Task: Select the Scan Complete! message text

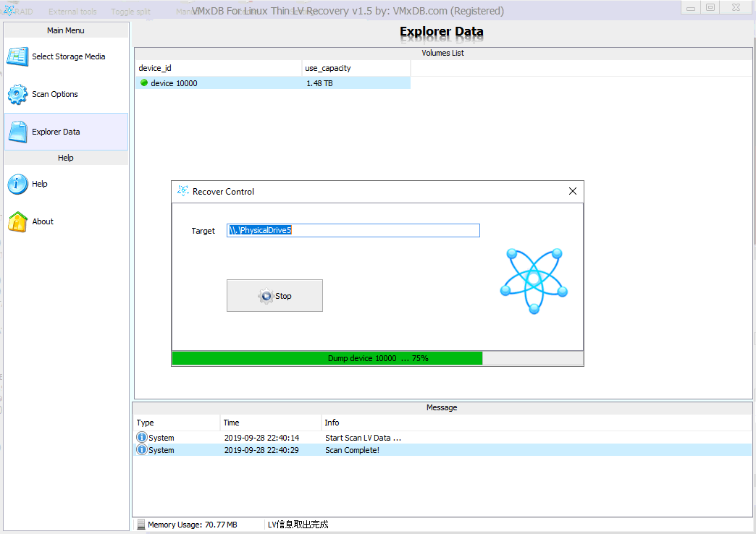Action: 353,450
